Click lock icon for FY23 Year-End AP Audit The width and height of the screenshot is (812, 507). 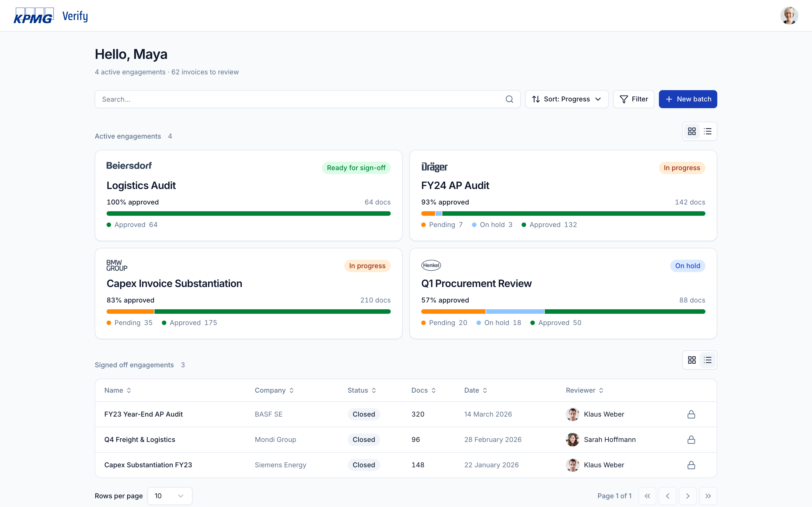691,414
